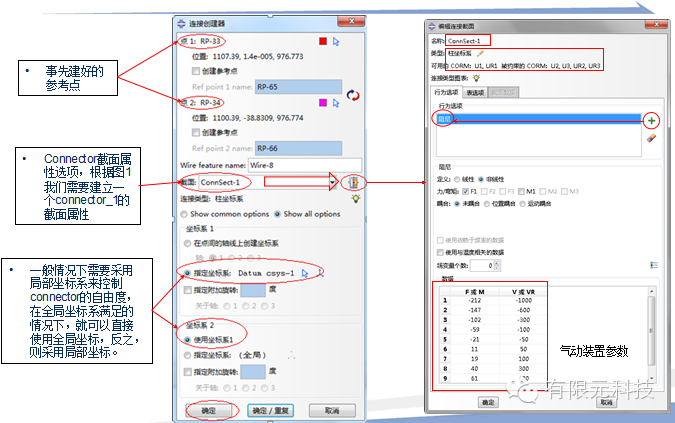Click 名称 field ConnSect-1 in section editor

pos(468,41)
